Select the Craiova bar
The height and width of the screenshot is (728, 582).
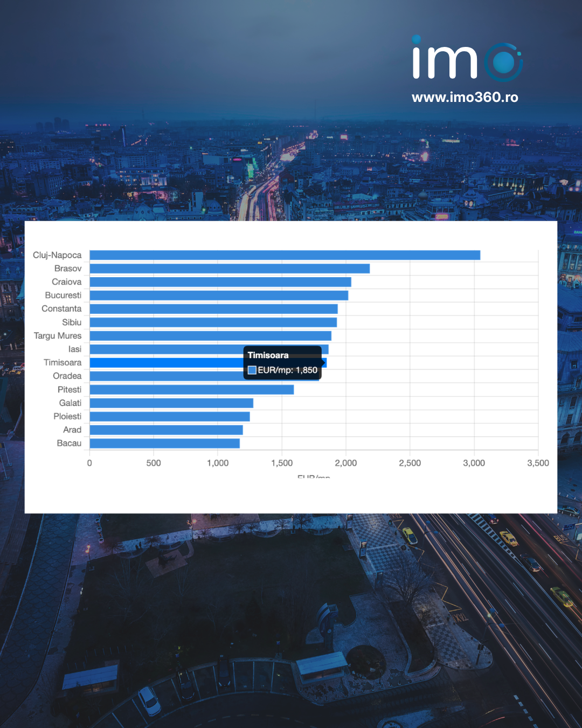[220, 282]
